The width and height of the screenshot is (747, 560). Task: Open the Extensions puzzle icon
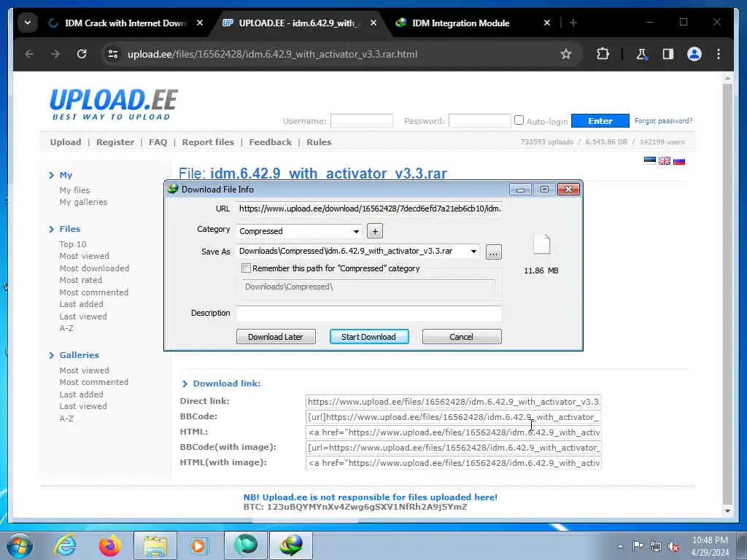603,54
